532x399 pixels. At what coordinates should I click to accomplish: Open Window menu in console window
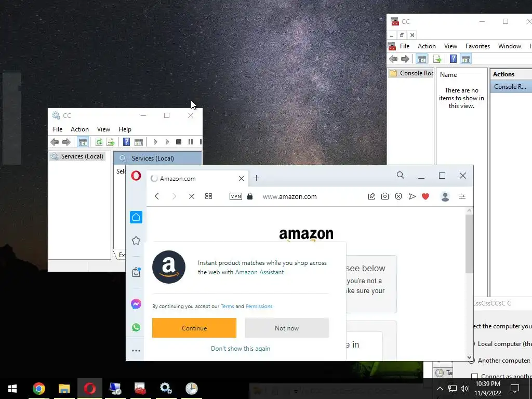pyautogui.click(x=510, y=46)
